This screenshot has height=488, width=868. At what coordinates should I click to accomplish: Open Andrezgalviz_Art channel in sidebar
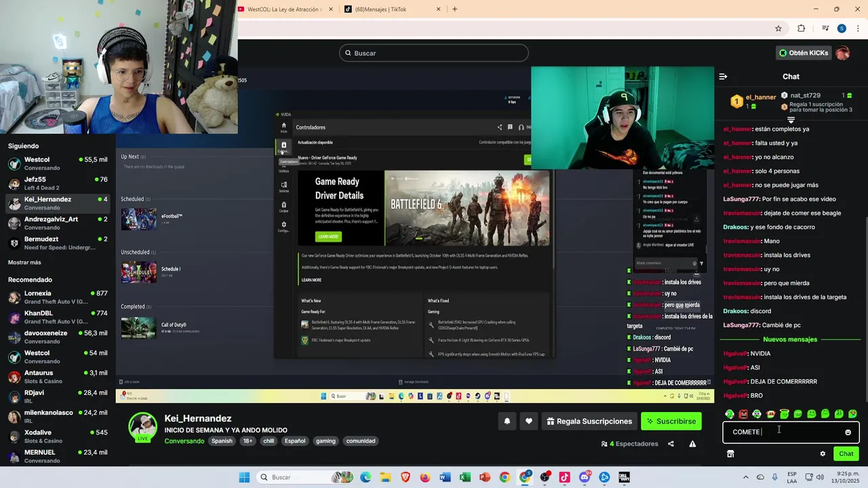pyautogui.click(x=58, y=223)
